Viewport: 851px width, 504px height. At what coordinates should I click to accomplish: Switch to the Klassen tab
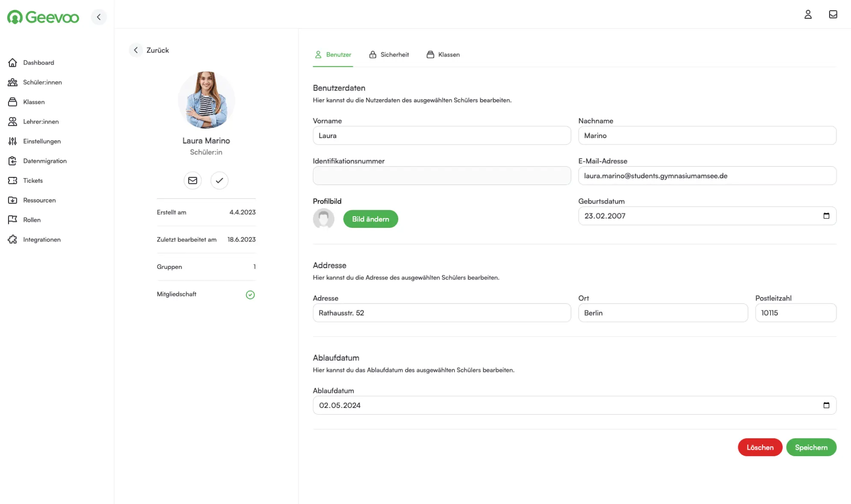(443, 55)
